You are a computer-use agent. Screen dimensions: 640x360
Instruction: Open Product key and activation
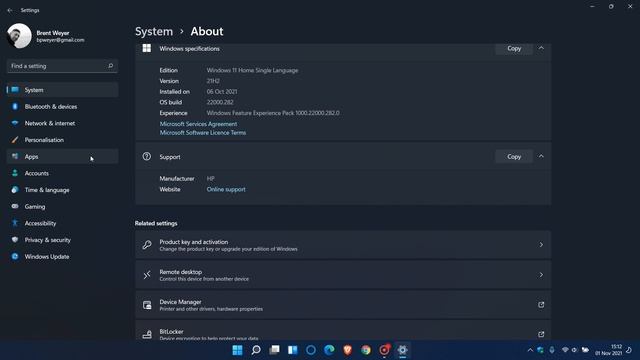point(343,245)
